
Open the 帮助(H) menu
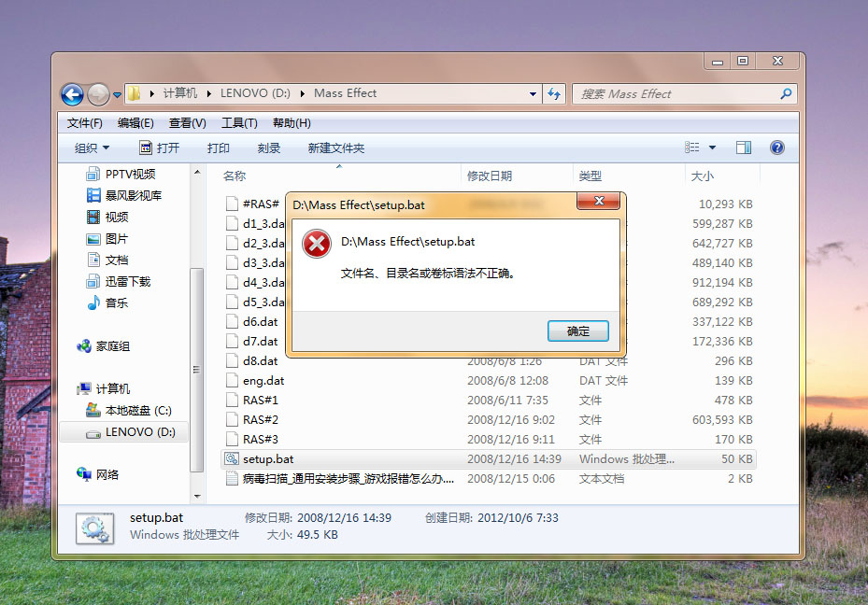[x=292, y=122]
